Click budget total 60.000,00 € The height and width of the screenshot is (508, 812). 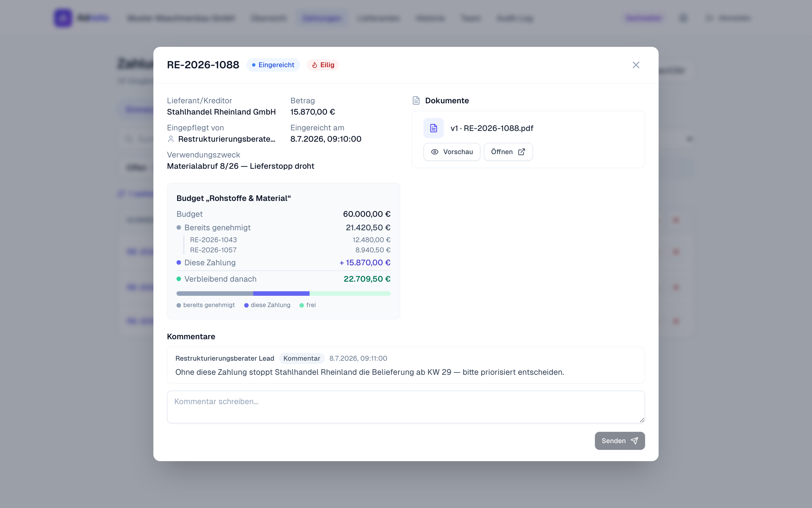(367, 214)
